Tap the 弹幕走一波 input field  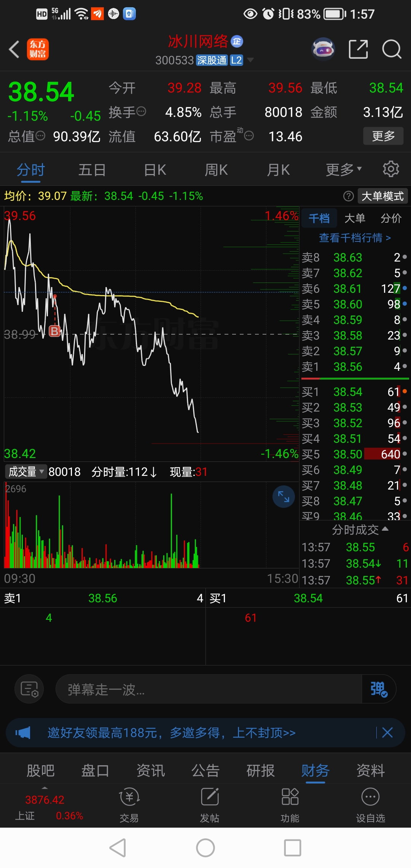[x=209, y=689]
